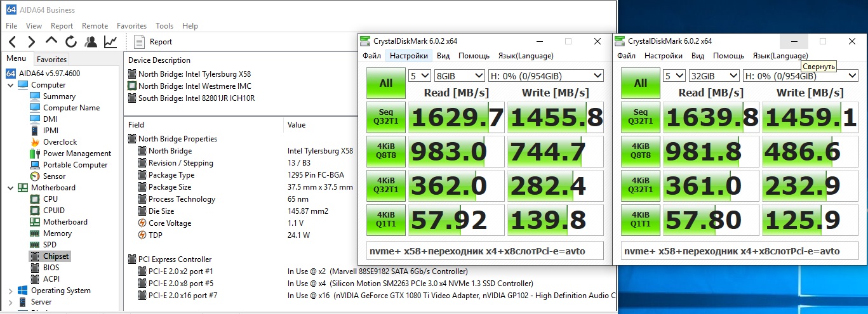Image resolution: width=868 pixels, height=314 pixels.
Task: Select the Sensor tree item
Action: (54, 176)
